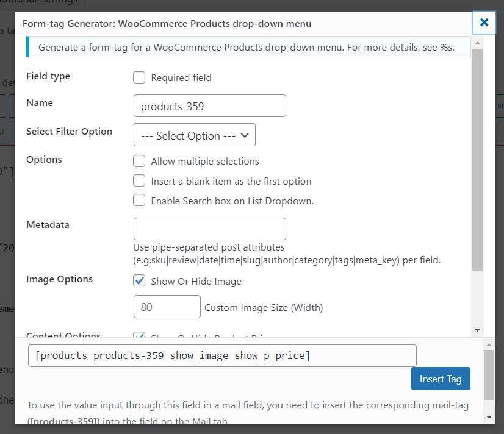Image resolution: width=504 pixels, height=434 pixels.
Task: Enable Search box on List Dropdown
Action: coord(139,200)
